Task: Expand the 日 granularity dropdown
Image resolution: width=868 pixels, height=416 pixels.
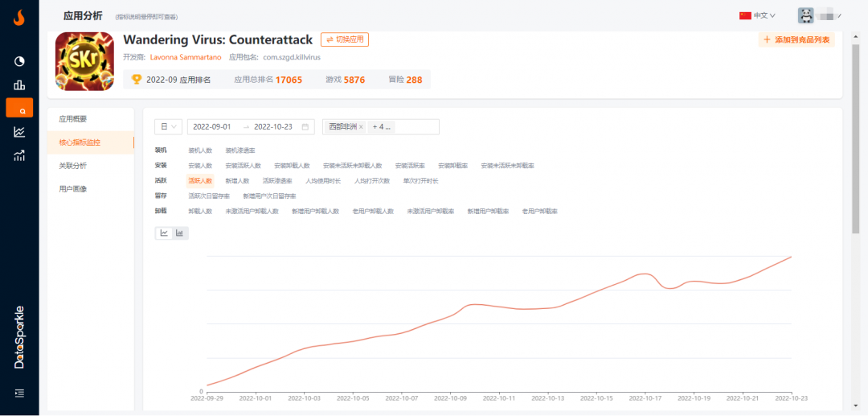Action: [x=169, y=127]
